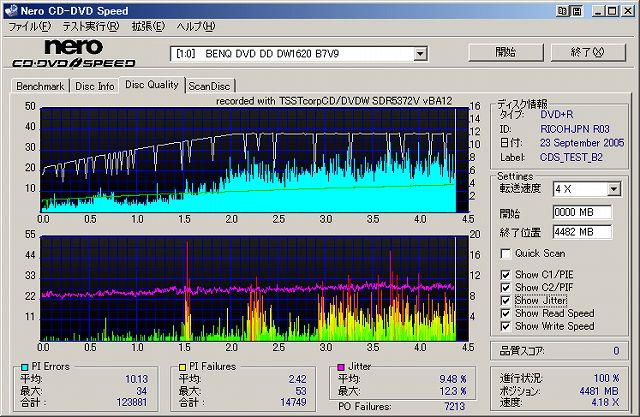Viewport: 640px width, 417px height.
Task: Click the PI Failures total 14749
Action: point(293,402)
